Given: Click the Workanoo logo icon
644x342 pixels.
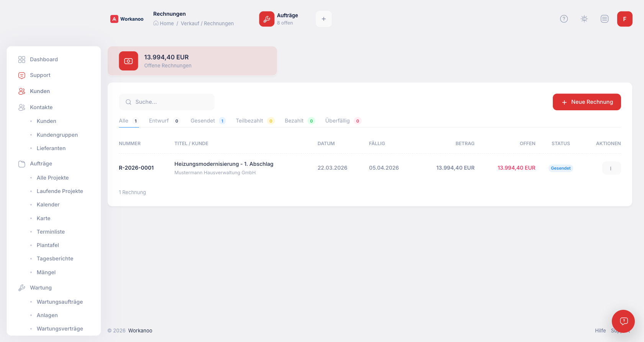Looking at the screenshot, I should point(114,19).
